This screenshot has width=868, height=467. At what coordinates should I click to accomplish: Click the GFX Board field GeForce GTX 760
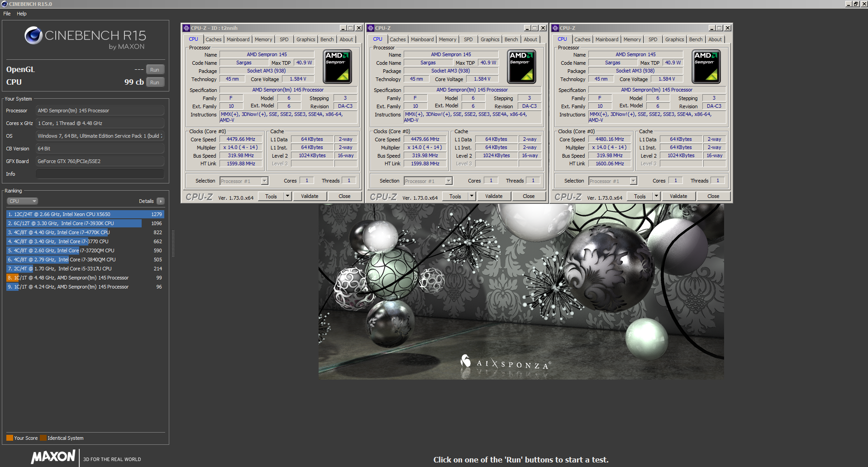click(100, 161)
